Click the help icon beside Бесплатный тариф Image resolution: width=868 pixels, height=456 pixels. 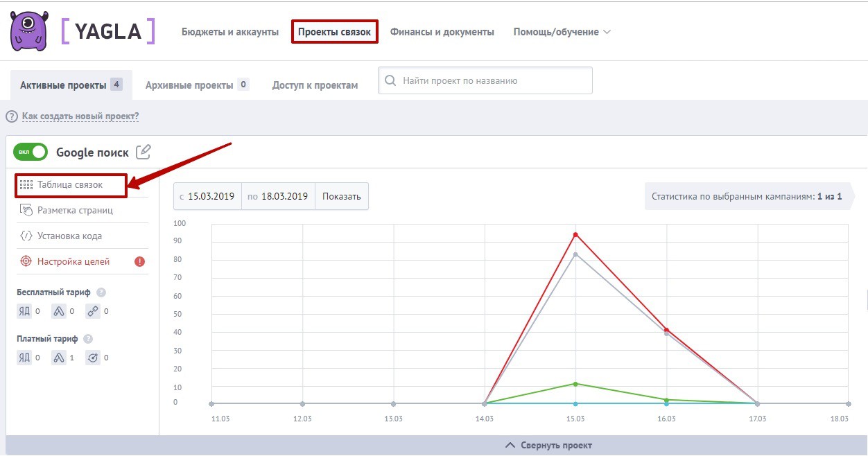(x=101, y=292)
